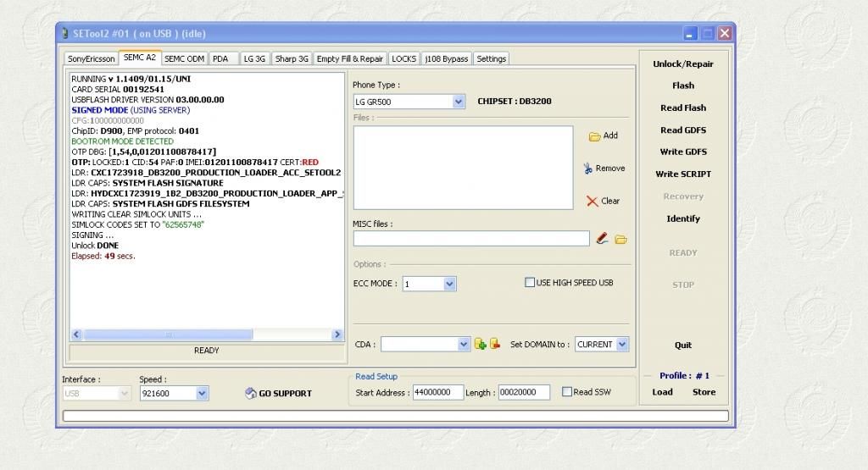This screenshot has width=868, height=470.
Task: Click the Store profile button
Action: click(704, 392)
